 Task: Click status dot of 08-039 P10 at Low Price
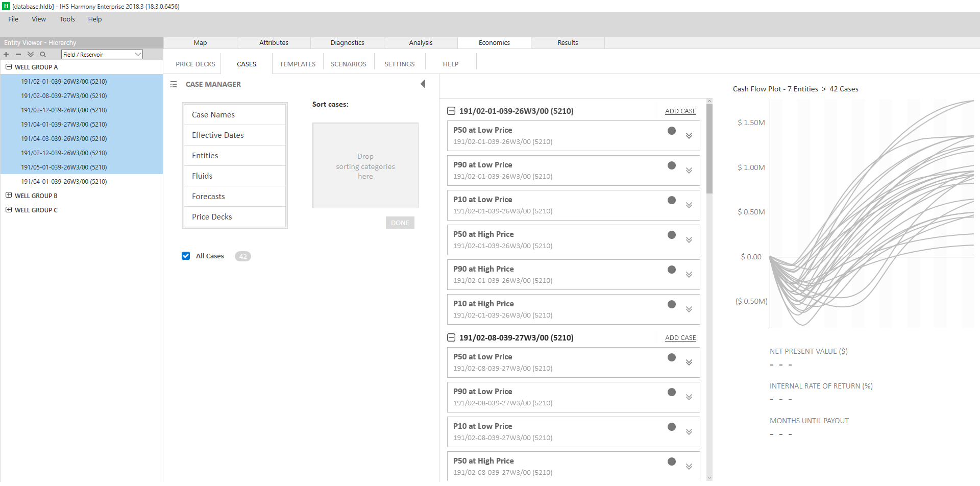coord(672,427)
